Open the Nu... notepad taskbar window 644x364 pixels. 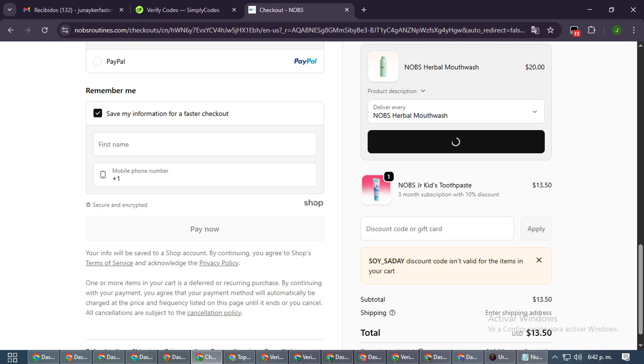tap(532, 357)
